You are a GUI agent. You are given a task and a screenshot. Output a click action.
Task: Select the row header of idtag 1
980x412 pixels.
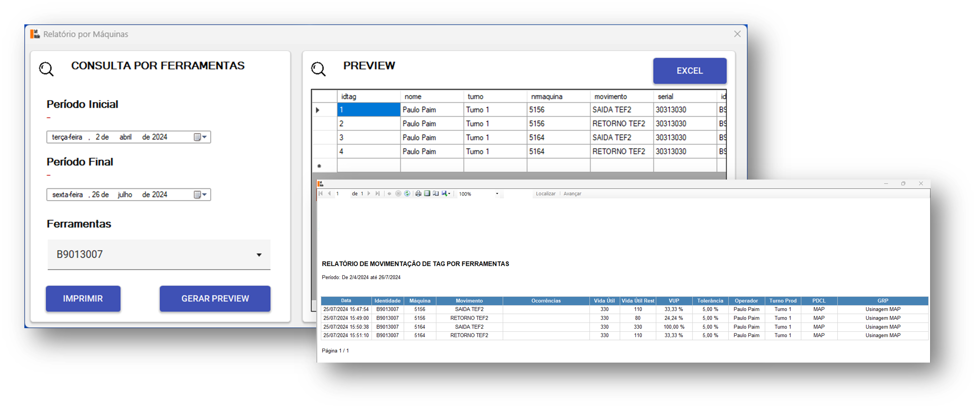pyautogui.click(x=324, y=110)
